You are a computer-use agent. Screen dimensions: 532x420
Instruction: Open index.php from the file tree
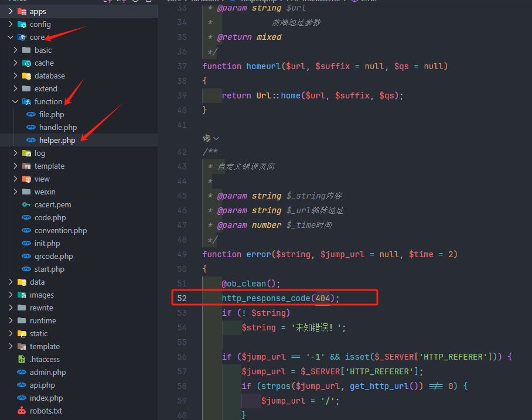click(x=46, y=398)
